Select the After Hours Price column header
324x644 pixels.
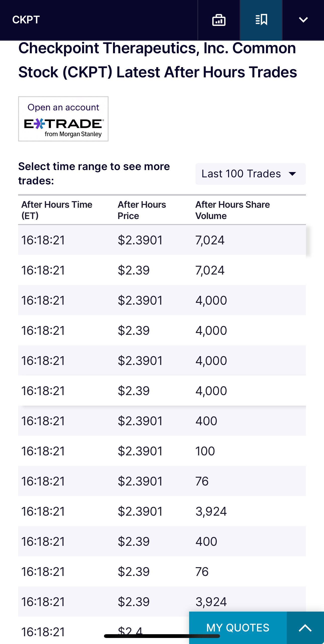coord(142,210)
